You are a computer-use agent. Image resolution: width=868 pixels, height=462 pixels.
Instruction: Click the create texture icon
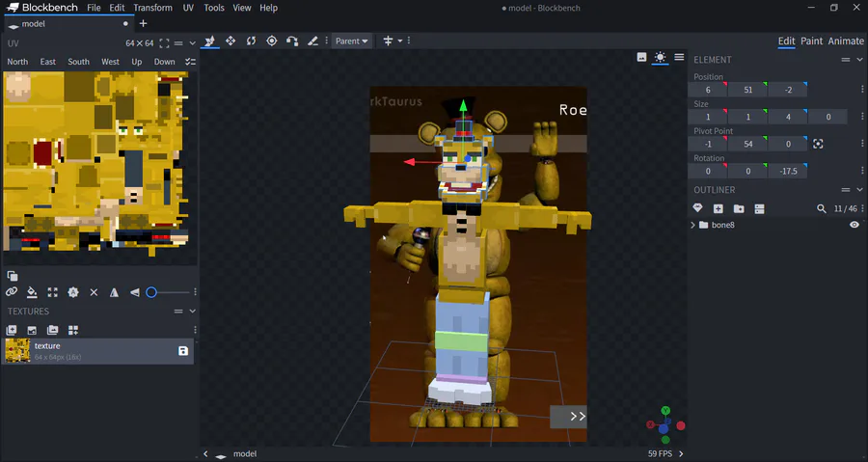pos(32,330)
